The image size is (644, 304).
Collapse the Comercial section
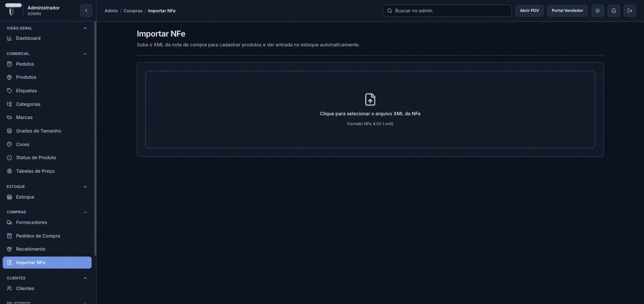[x=85, y=54]
